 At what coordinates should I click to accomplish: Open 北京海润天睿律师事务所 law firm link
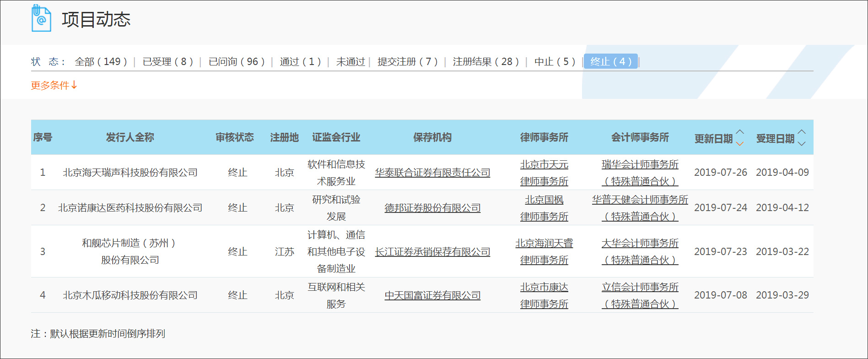[x=544, y=251]
